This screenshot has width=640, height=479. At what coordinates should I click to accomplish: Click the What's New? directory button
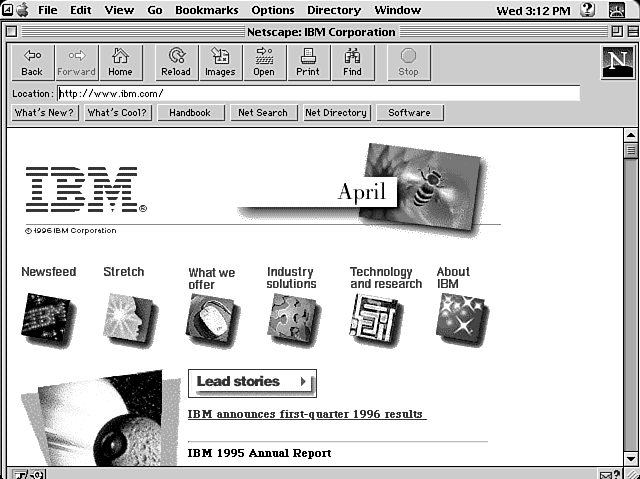[45, 113]
